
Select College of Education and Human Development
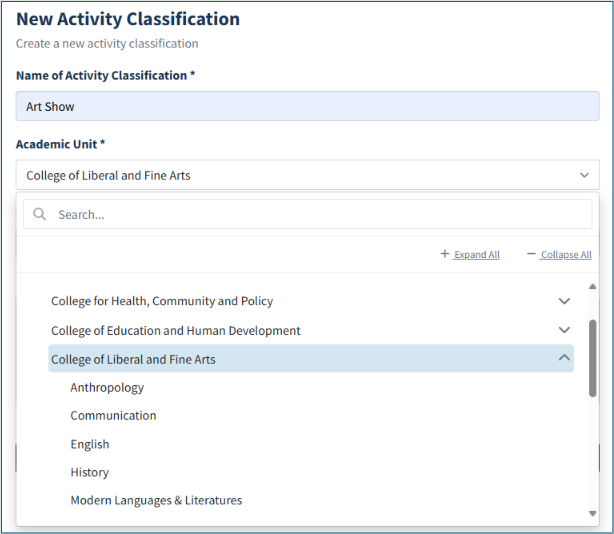[x=176, y=330]
